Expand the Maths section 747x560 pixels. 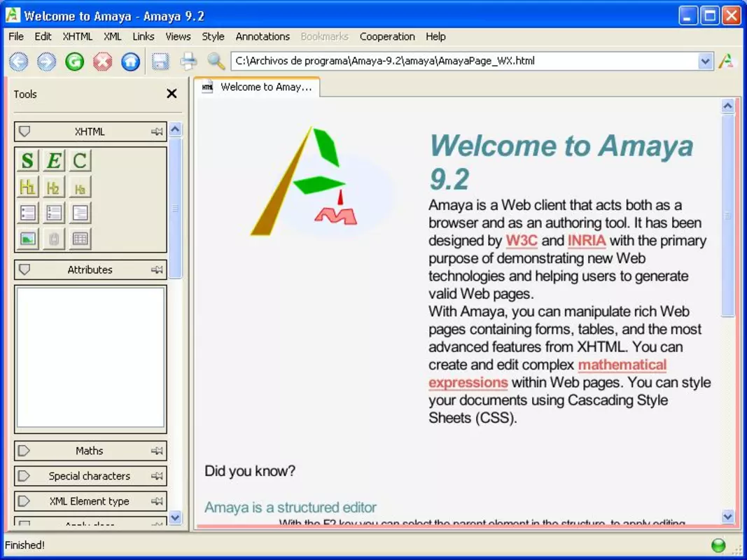pos(25,451)
